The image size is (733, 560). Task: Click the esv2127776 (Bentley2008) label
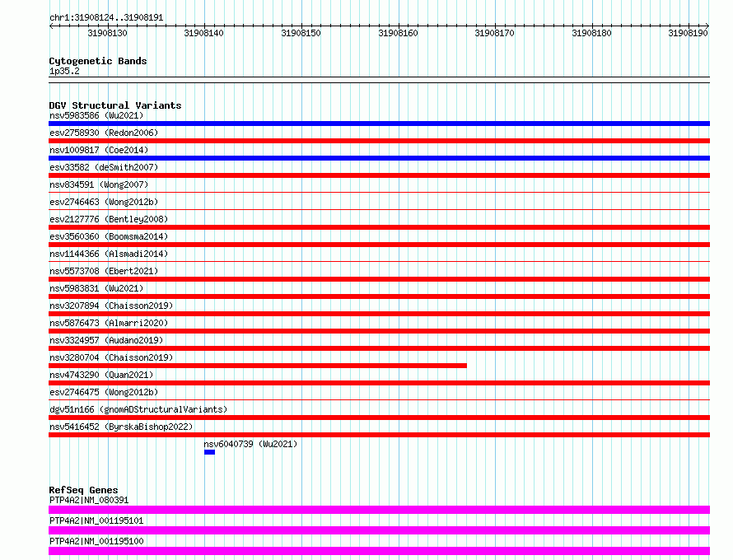pos(109,219)
